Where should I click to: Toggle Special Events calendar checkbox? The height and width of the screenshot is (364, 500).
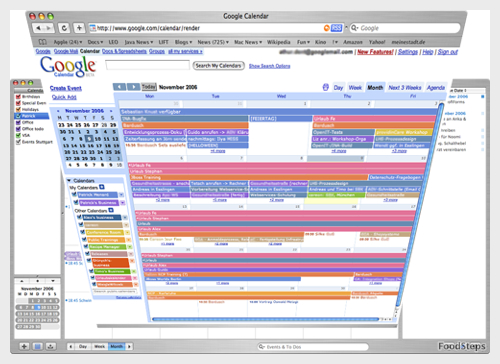coord(18,103)
